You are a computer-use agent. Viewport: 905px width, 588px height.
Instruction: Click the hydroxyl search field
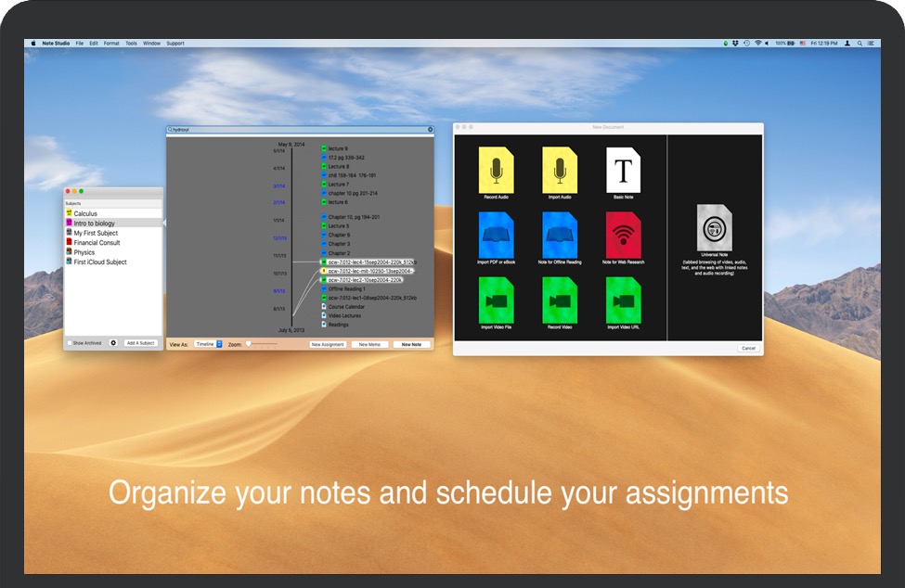(297, 130)
